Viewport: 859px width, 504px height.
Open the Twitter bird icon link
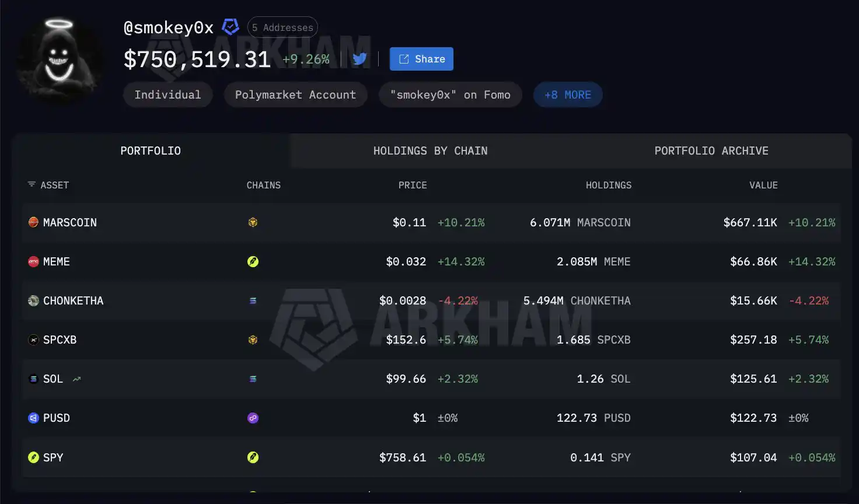pos(359,59)
